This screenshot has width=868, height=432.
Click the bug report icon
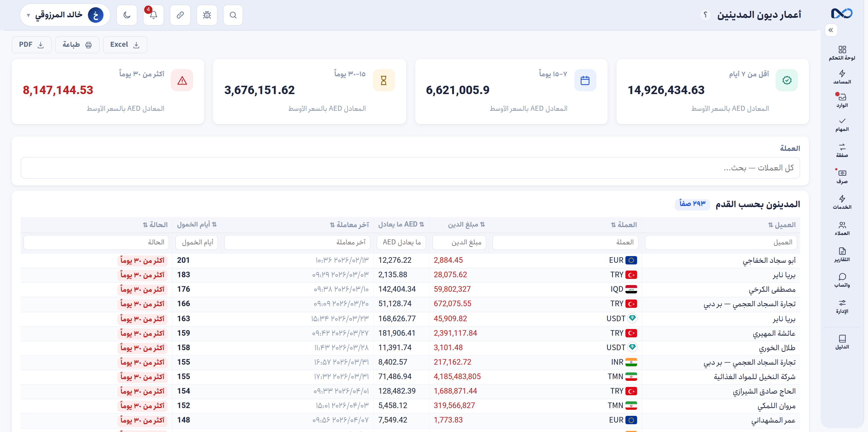coord(206,15)
